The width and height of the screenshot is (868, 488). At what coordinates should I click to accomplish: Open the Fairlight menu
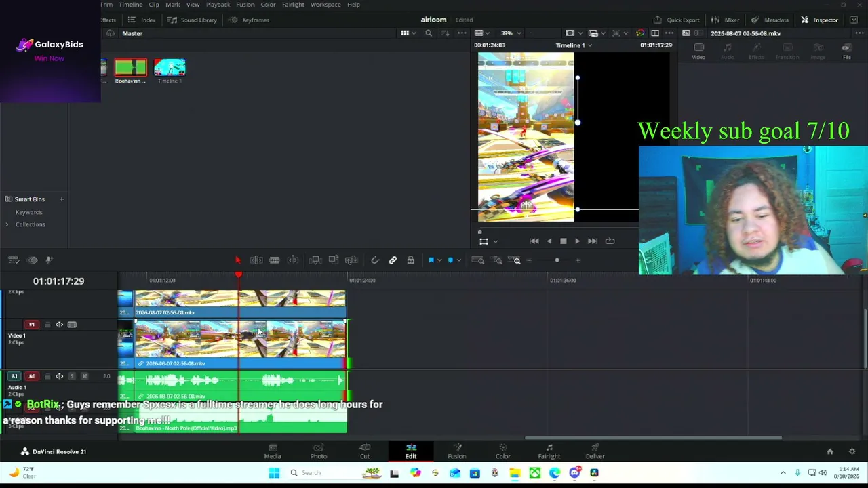(293, 5)
